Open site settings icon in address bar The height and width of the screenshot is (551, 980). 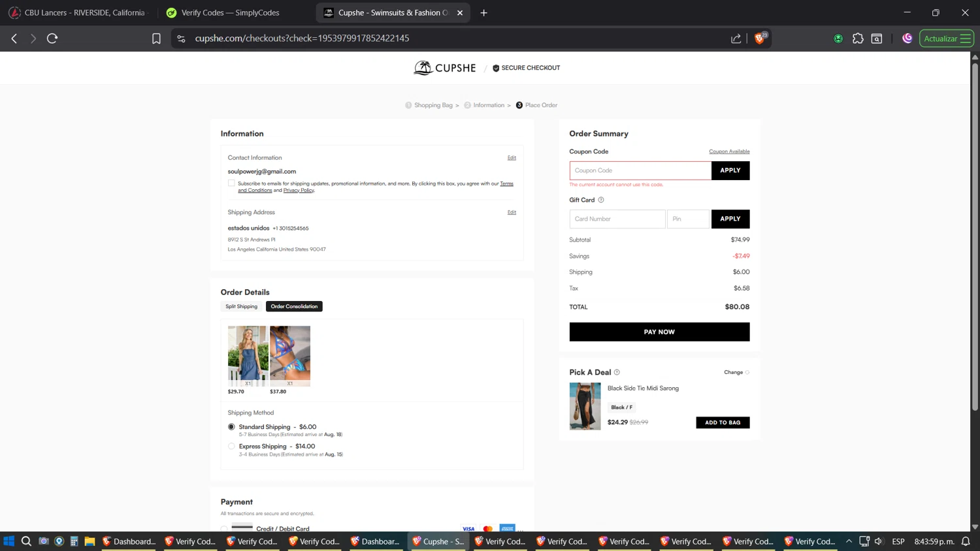pyautogui.click(x=182, y=39)
